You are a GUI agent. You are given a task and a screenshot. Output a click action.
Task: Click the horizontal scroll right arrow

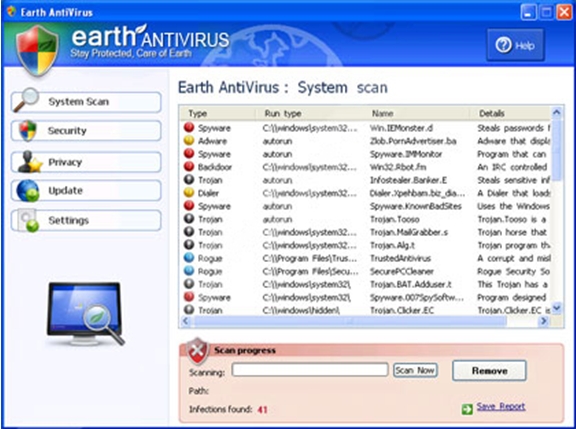click(x=544, y=321)
